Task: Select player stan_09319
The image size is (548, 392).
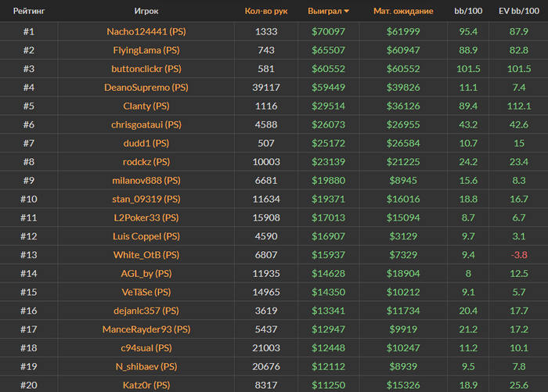Action: point(146,200)
